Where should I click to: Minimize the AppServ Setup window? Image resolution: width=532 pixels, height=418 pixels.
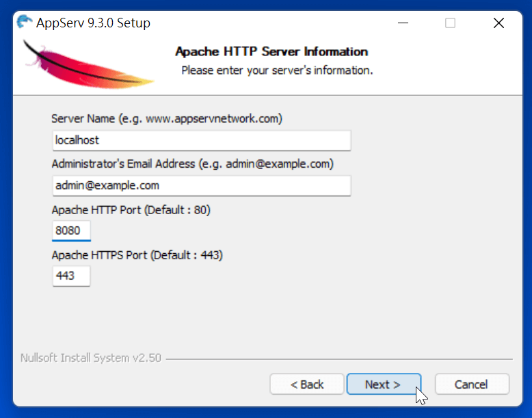pos(403,23)
